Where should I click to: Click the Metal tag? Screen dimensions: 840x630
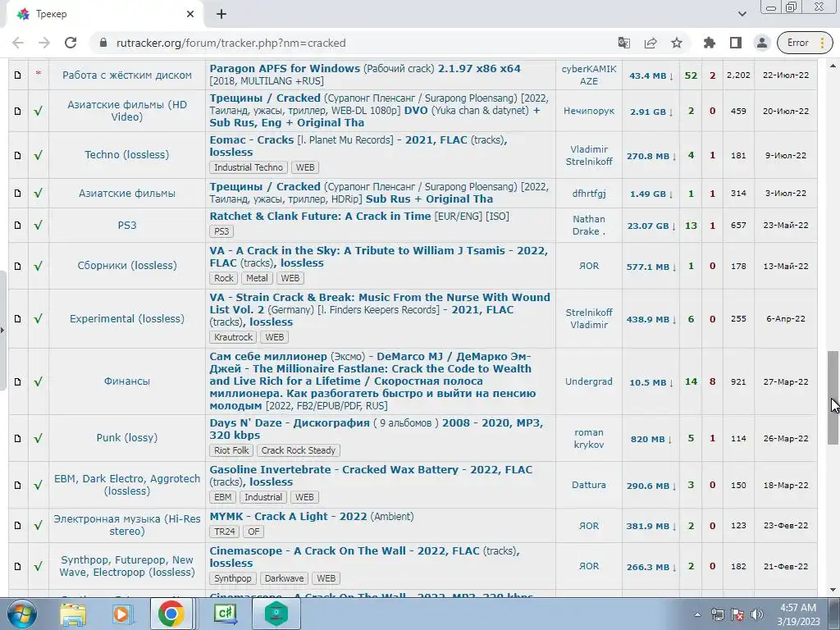(x=257, y=278)
